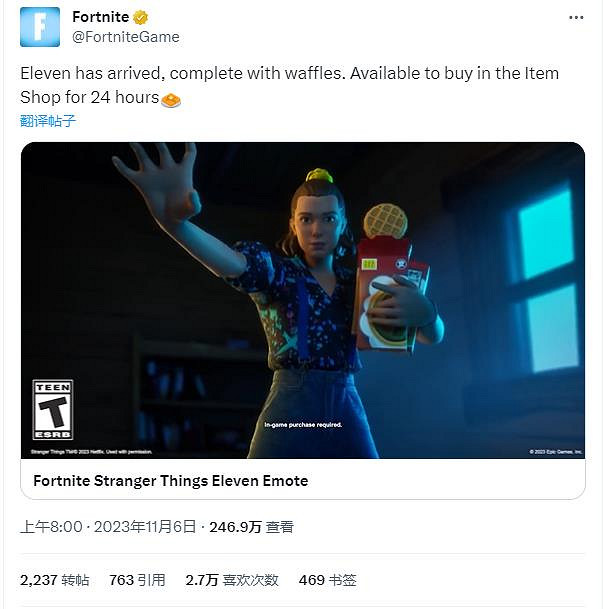This screenshot has width=603, height=609.
Task: Click the pancake emoji in the tweet
Action: [x=171, y=99]
